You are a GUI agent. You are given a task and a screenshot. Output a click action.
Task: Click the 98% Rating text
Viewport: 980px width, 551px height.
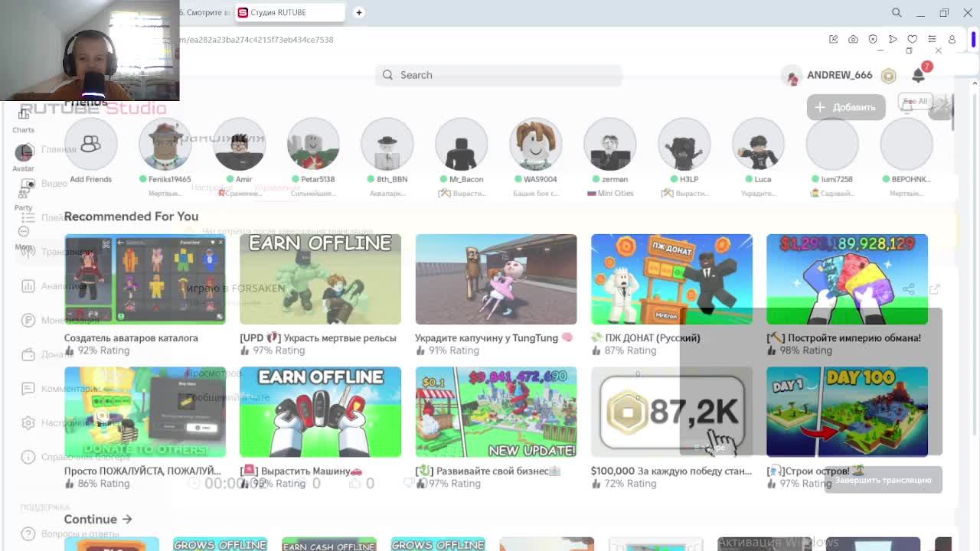pos(805,350)
